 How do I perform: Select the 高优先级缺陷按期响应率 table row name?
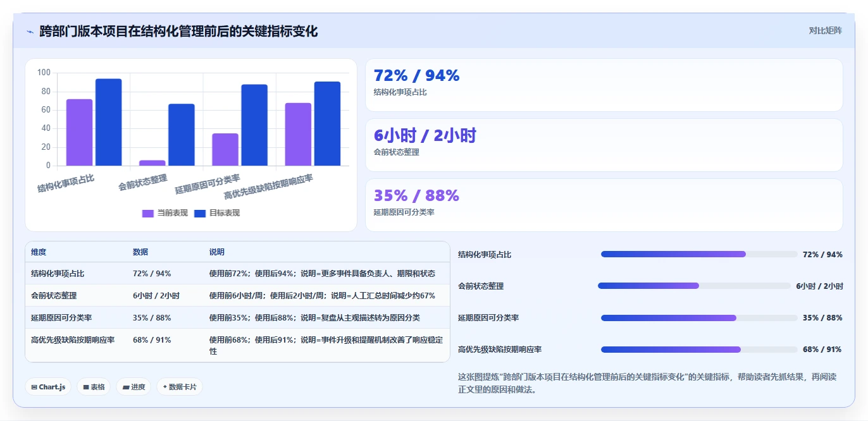73,339
